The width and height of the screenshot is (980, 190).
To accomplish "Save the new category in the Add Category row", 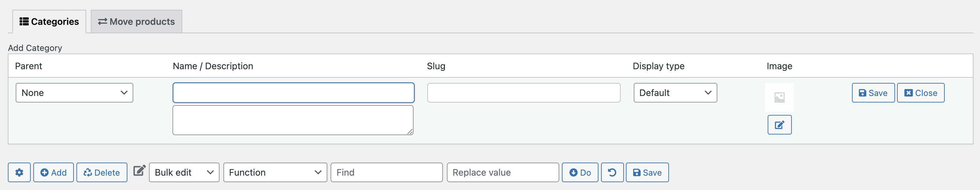I will pos(873,93).
